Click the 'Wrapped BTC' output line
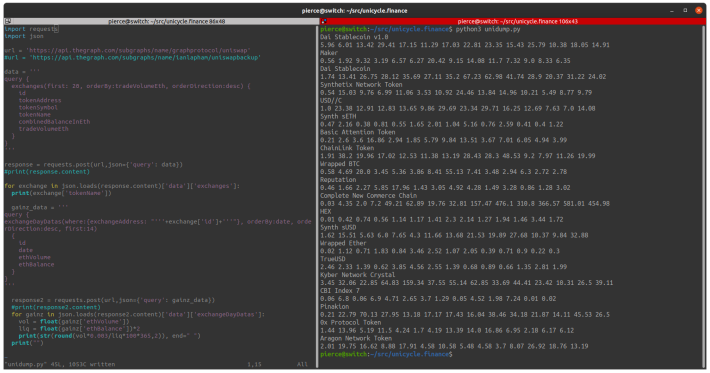Image resolution: width=710 pixels, height=373 pixels. point(340,164)
